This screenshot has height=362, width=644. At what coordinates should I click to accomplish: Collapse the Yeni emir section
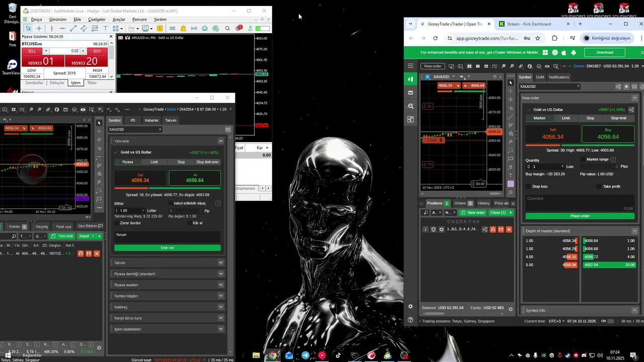(220, 141)
